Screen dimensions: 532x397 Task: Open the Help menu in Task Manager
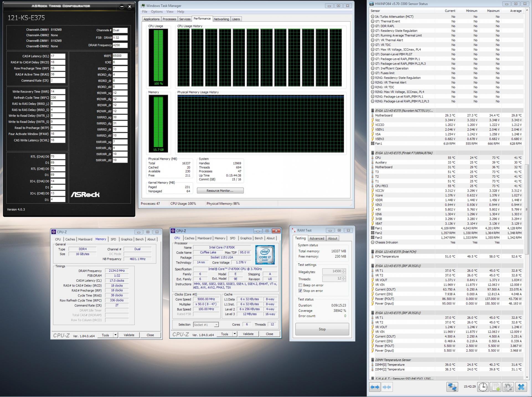pos(180,12)
